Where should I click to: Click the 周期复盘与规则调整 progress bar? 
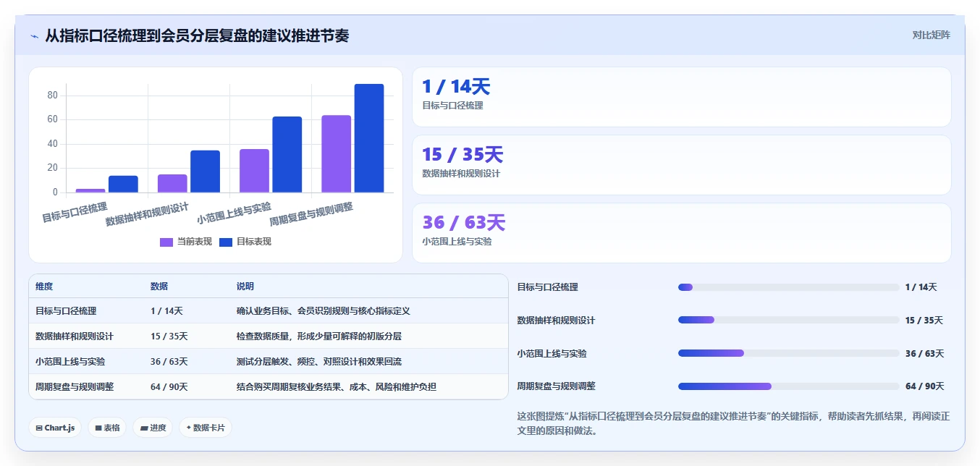[788, 386]
